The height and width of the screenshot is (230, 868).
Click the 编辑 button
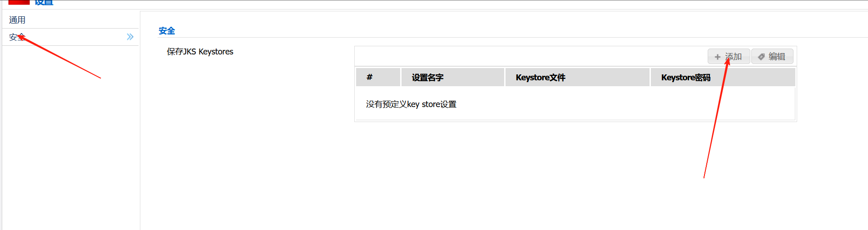[772, 56]
